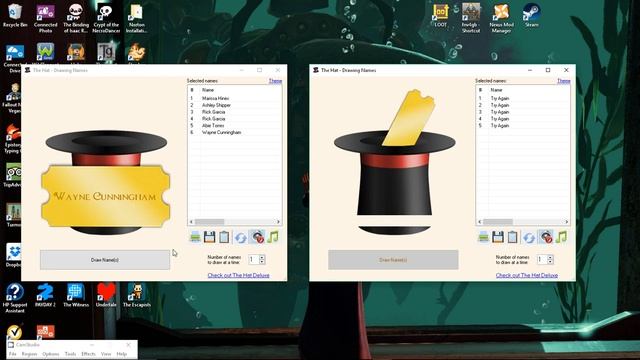The height and width of the screenshot is (360, 640).
Task: Click the Draw Name(s) button under the Wayne Cunningham ticket
Action: [x=105, y=260]
